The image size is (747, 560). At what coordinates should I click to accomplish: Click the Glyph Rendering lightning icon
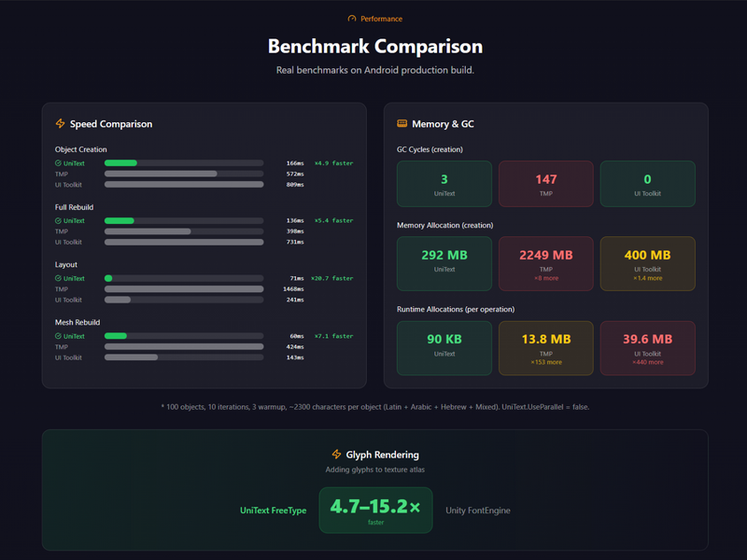click(336, 455)
